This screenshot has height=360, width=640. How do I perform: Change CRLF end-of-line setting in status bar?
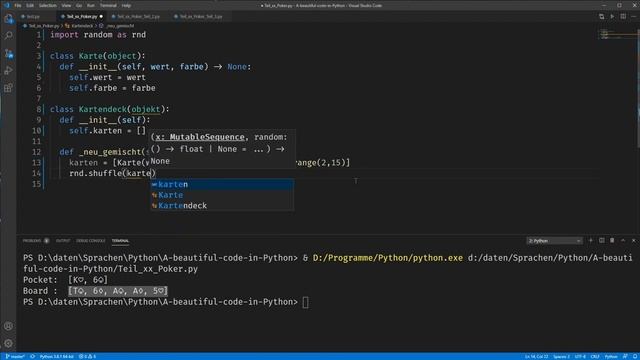[x=595, y=356]
